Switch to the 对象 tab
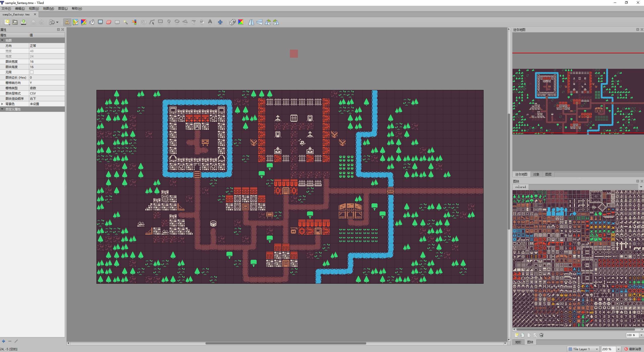This screenshot has width=644, height=352. point(536,174)
